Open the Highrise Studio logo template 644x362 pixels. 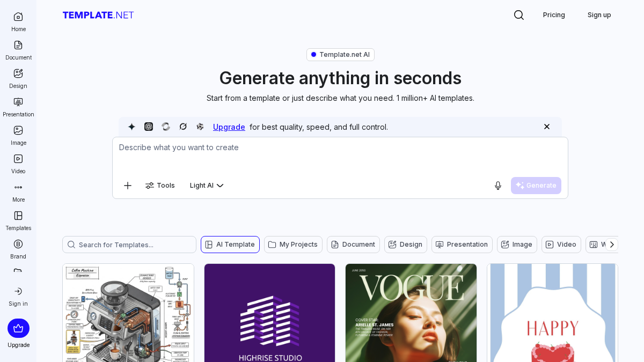[x=269, y=313]
